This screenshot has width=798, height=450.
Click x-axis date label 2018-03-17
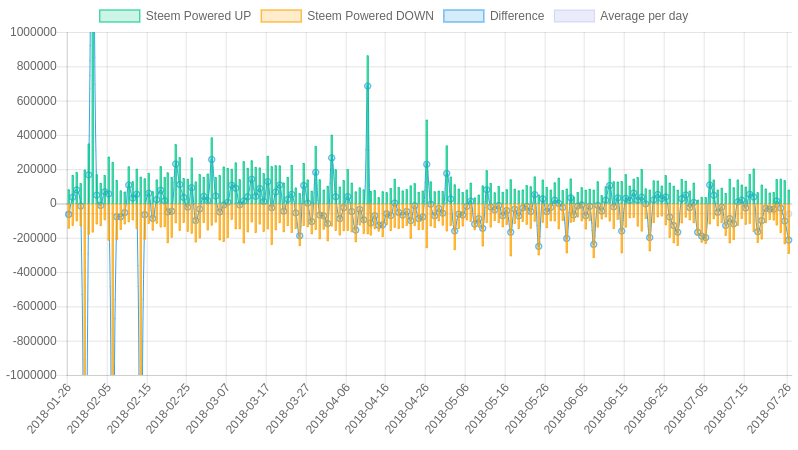[x=247, y=409]
